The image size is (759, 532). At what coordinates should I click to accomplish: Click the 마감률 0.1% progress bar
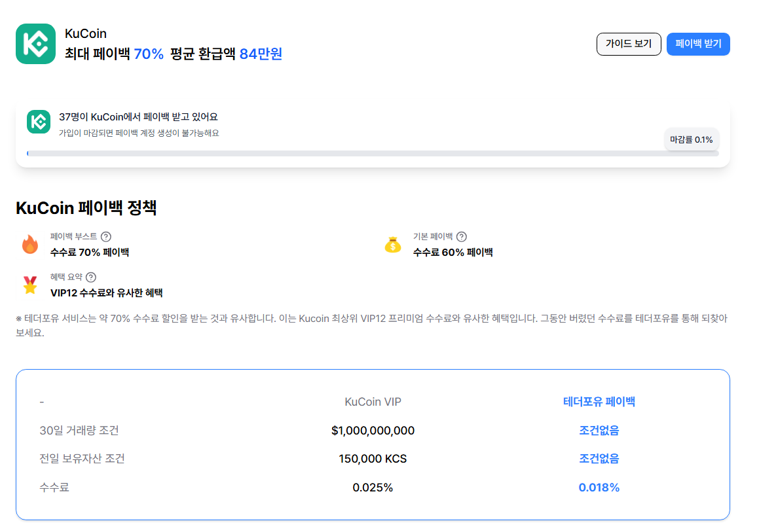click(373, 153)
